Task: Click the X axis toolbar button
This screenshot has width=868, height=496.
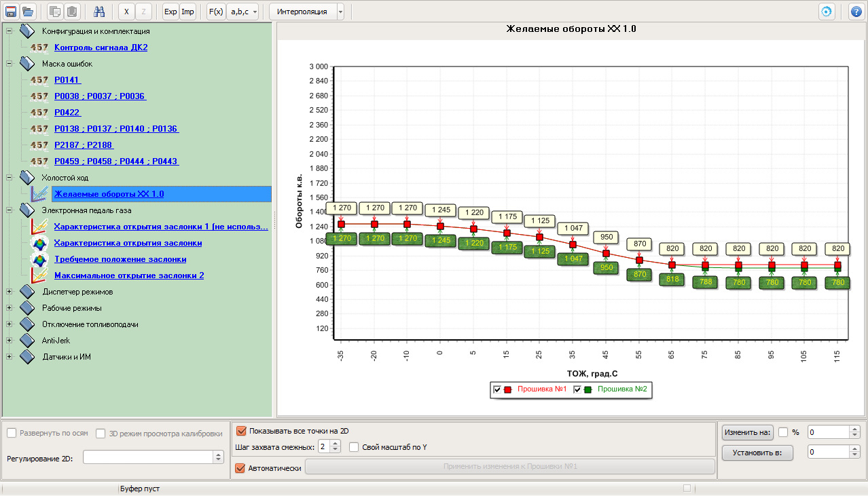Action: 126,12
